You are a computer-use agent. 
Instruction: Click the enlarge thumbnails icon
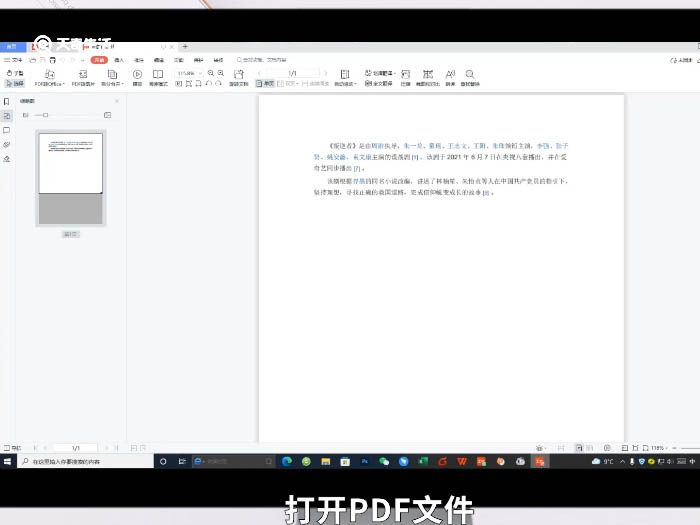pyautogui.click(x=108, y=115)
